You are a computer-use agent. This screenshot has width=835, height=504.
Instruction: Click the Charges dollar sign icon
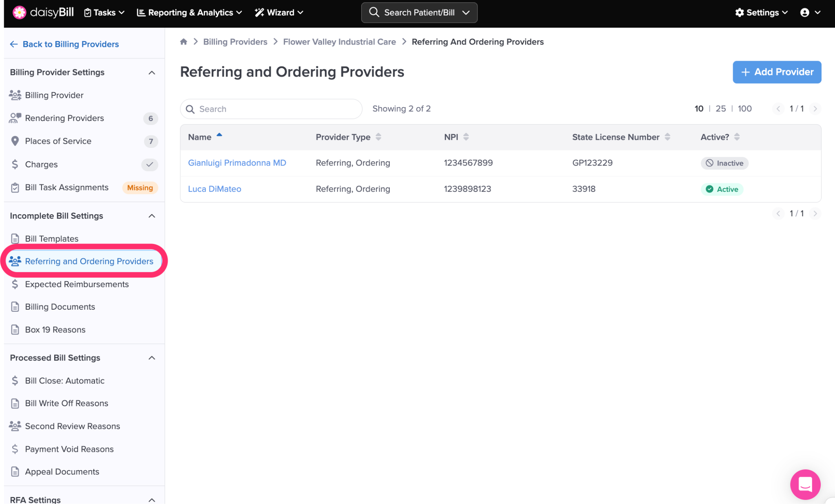coord(15,164)
